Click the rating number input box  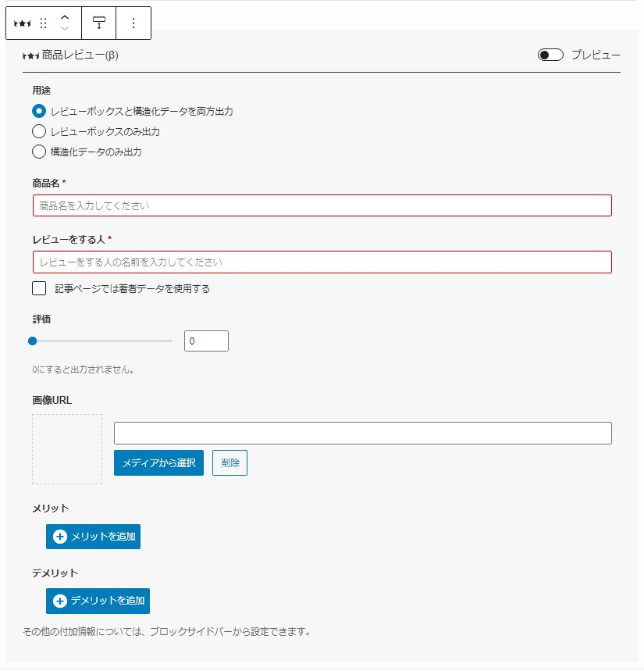point(206,341)
